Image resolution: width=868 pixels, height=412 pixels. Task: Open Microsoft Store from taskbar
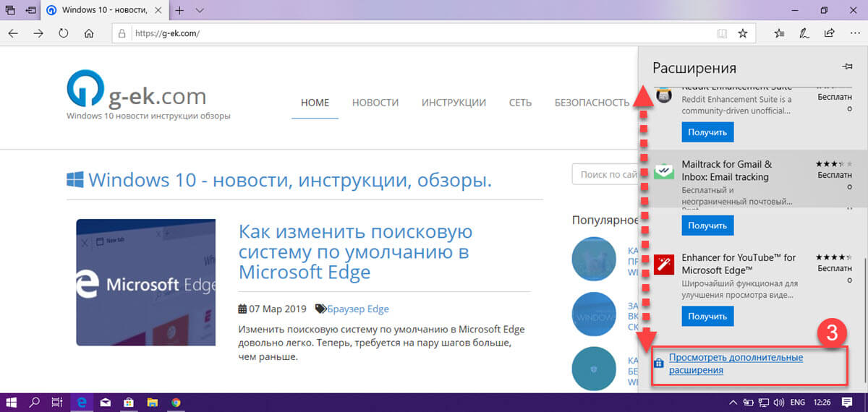click(x=129, y=403)
